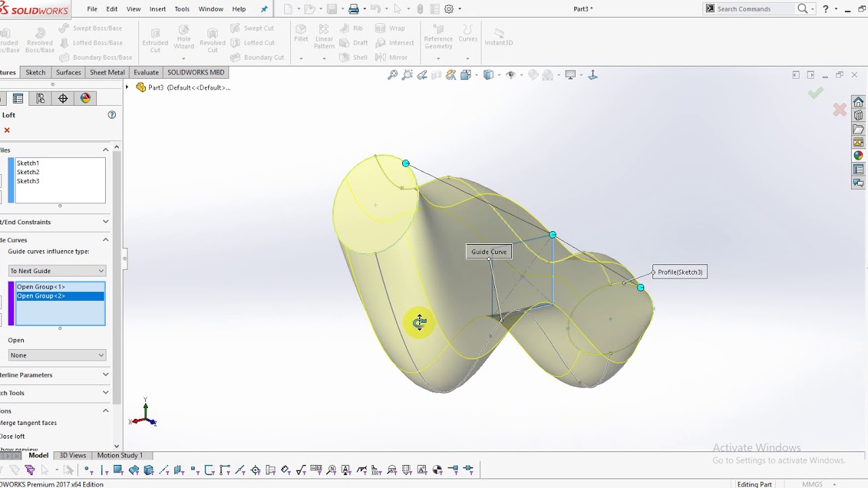The image size is (868, 488).
Task: Open the Display Style cube icon
Action: (x=488, y=75)
